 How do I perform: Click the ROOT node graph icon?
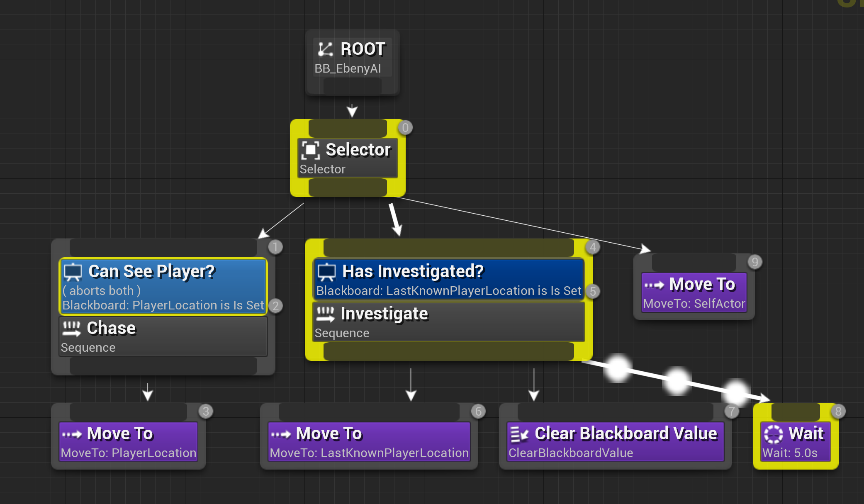pos(325,49)
